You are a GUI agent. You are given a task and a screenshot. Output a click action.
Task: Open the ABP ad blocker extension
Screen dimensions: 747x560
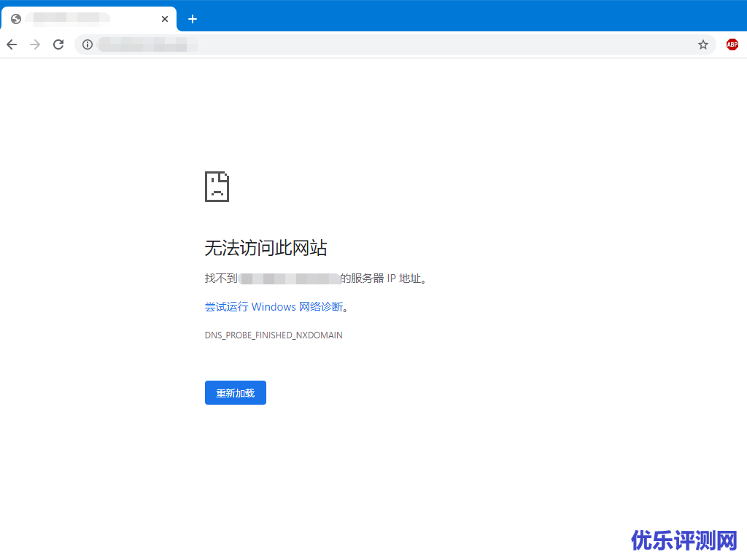pos(732,44)
